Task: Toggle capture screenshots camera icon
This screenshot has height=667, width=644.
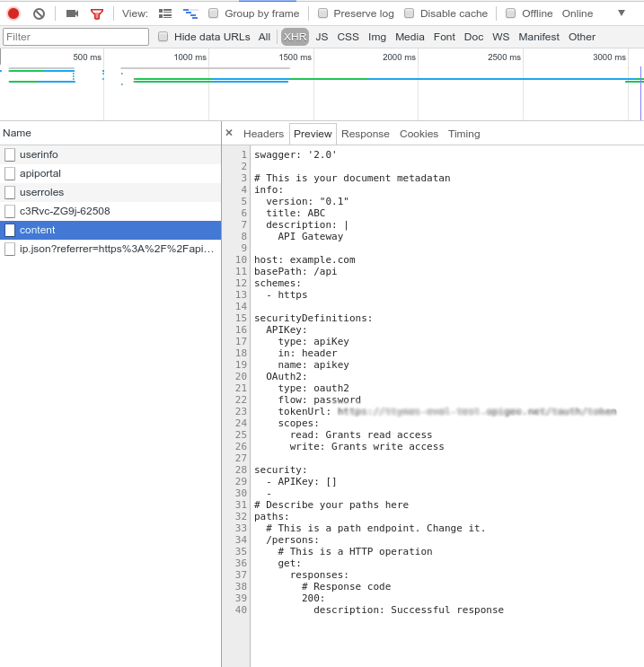Action: 73,13
